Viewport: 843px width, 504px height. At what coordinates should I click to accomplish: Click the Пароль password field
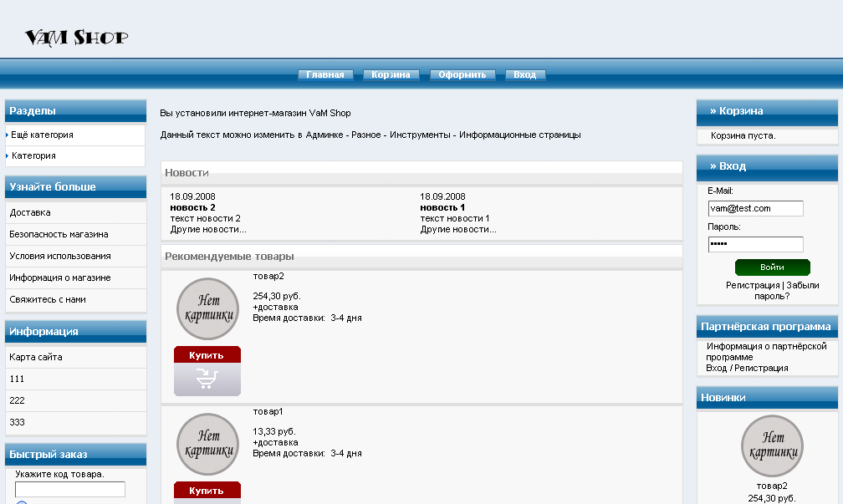tap(755, 244)
